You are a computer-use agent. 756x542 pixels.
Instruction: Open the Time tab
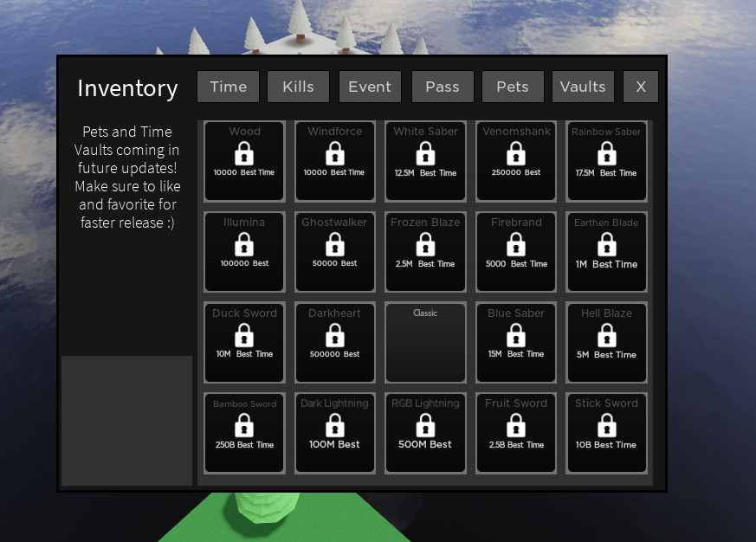[x=228, y=87]
